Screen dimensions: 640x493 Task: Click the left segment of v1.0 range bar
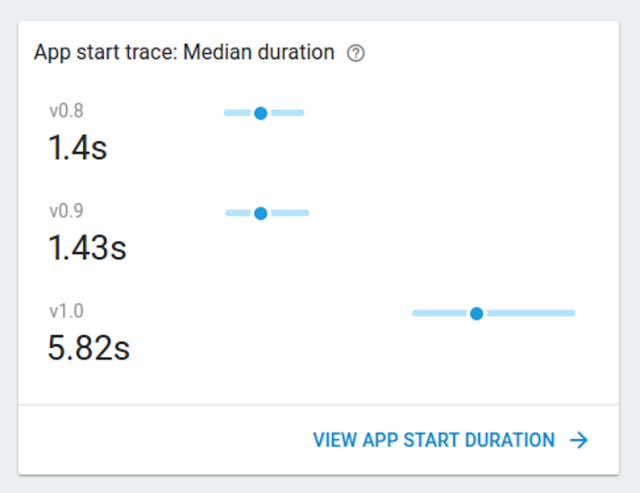coord(439,314)
